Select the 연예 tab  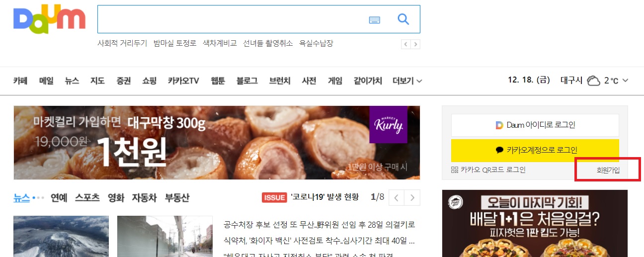pos(59,197)
